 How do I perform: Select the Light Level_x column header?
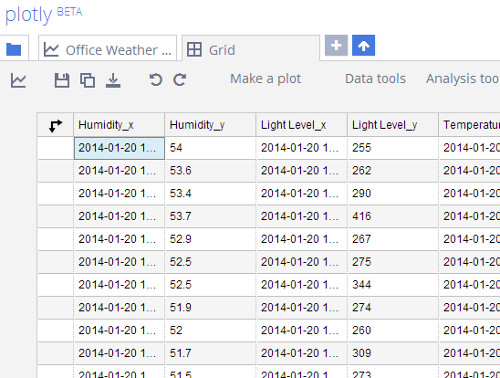[302, 125]
